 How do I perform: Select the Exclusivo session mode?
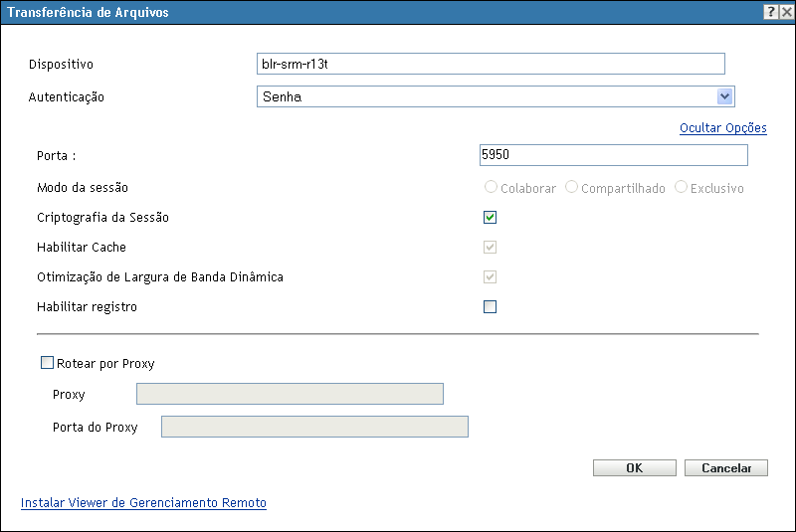[682, 187]
